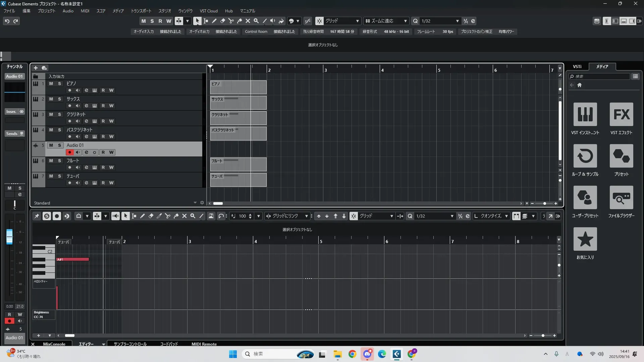Image resolution: width=644 pixels, height=362 pixels.
Task: Open Loops & Samples browser tile
Action: click(585, 156)
